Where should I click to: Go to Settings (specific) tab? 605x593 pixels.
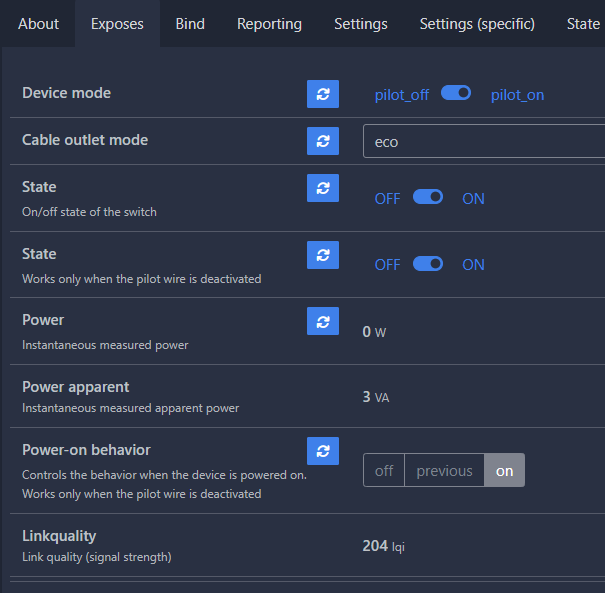[x=477, y=24]
